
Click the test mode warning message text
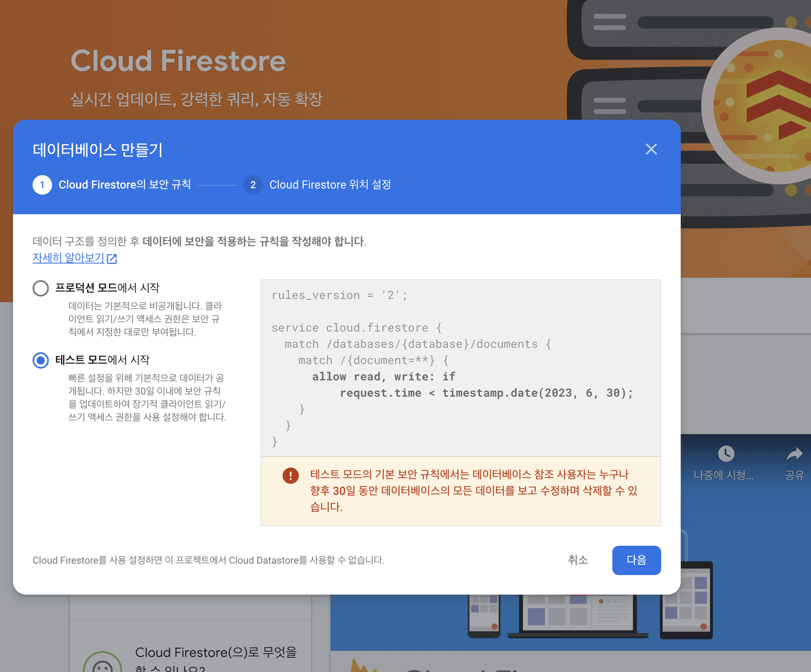[x=473, y=491]
